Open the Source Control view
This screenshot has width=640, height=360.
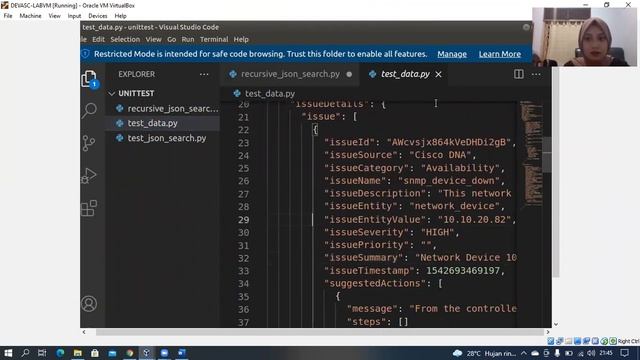coord(89,143)
